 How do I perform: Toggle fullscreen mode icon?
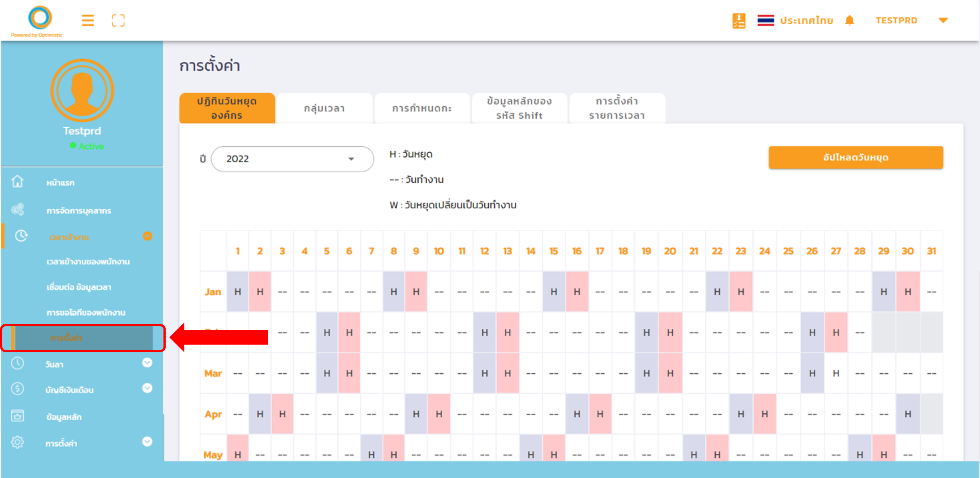pyautogui.click(x=118, y=21)
